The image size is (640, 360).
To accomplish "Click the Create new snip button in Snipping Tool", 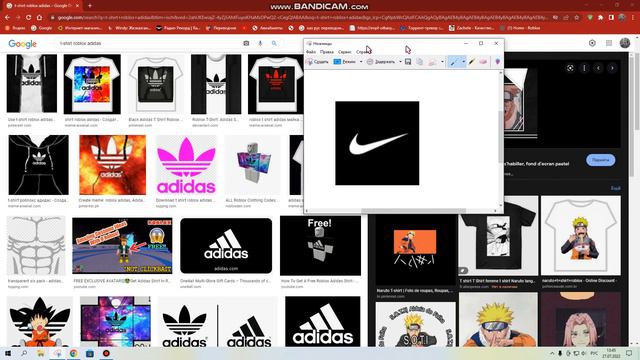I will click(318, 62).
